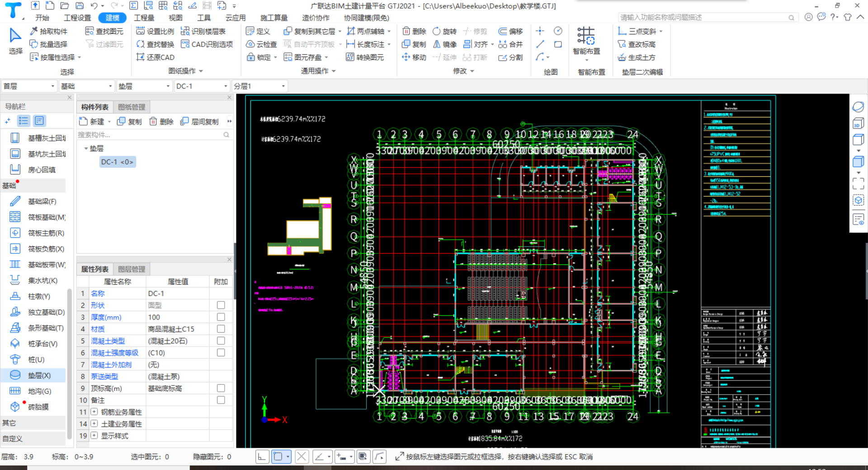The height and width of the screenshot is (470, 868).
Task: Toggle 混凝土强度等级 extra checkbox
Action: coord(221,352)
